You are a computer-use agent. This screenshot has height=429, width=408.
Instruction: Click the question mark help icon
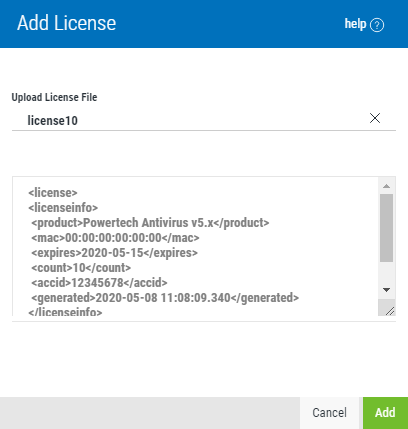pos(377,25)
